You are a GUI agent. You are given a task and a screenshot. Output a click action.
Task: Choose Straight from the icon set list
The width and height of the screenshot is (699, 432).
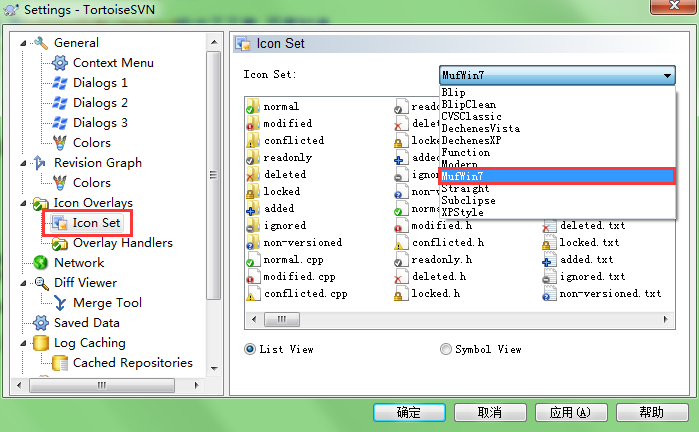pyautogui.click(x=557, y=189)
